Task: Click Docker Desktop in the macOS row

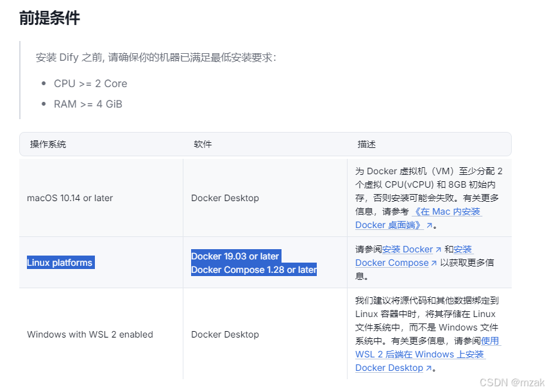Action: pyautogui.click(x=225, y=198)
